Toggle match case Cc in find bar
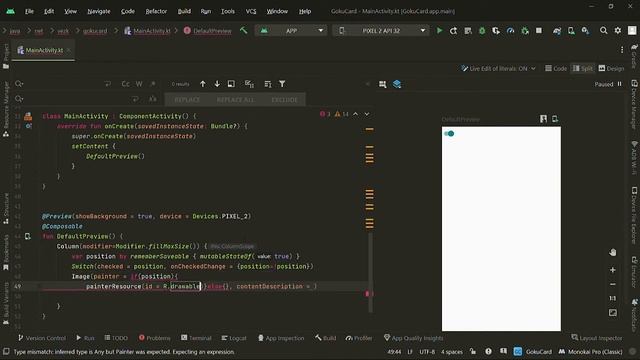This screenshot has height=360, width=640. coord(125,84)
